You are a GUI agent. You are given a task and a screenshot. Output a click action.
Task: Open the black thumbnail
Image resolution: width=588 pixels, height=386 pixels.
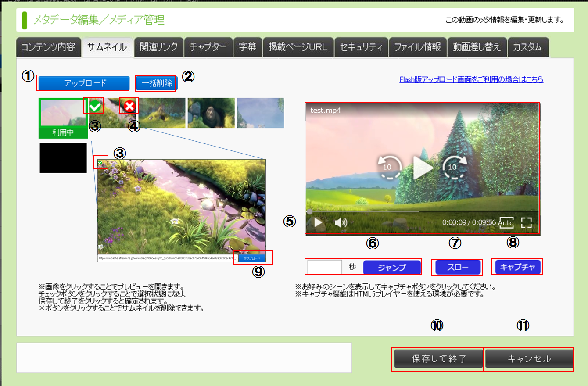pos(63,157)
